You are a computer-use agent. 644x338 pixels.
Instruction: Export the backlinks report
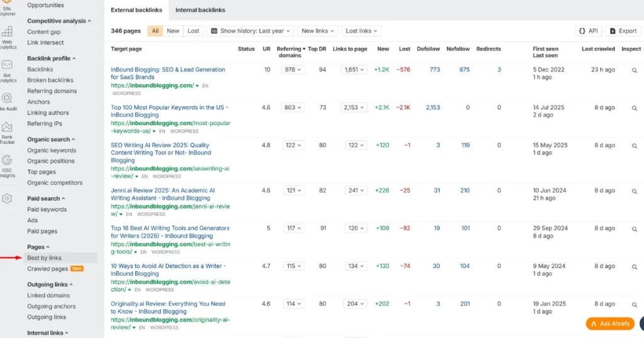pyautogui.click(x=623, y=31)
